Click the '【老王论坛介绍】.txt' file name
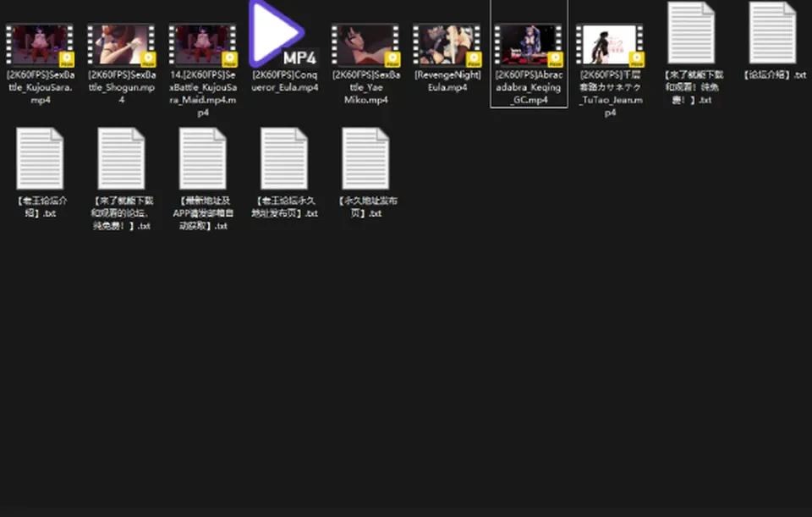Image resolution: width=812 pixels, height=517 pixels. [41, 206]
